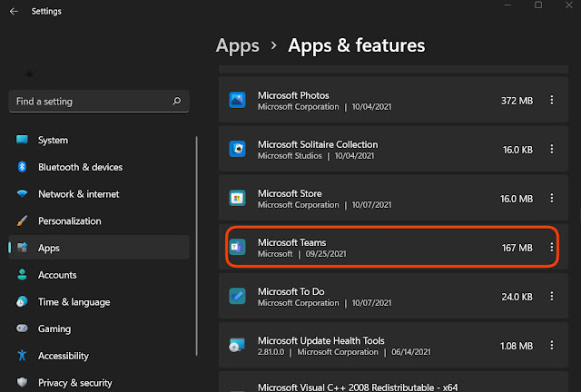Open Time & language settings
Image resolution: width=581 pixels, height=392 pixels.
pyautogui.click(x=99, y=302)
